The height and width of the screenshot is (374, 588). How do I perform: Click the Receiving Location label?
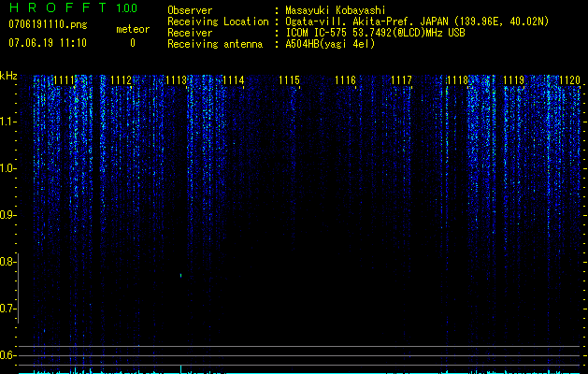click(218, 22)
